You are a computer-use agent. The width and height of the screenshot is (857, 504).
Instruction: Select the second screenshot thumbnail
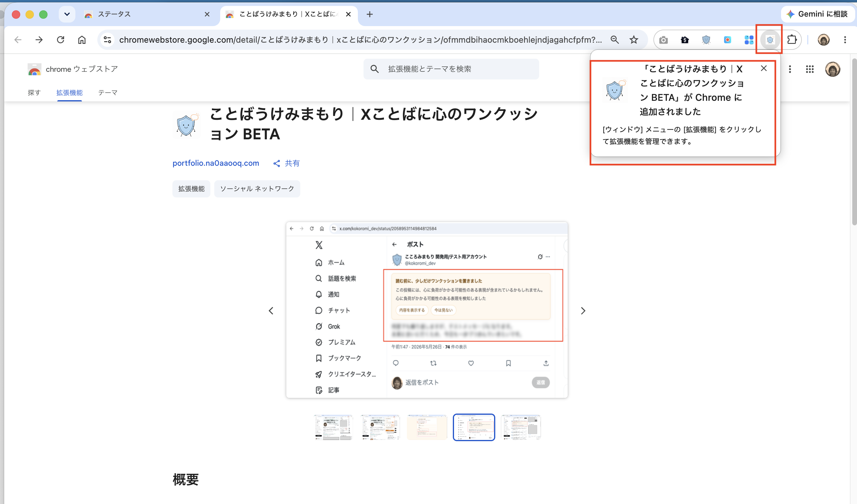pos(380,427)
